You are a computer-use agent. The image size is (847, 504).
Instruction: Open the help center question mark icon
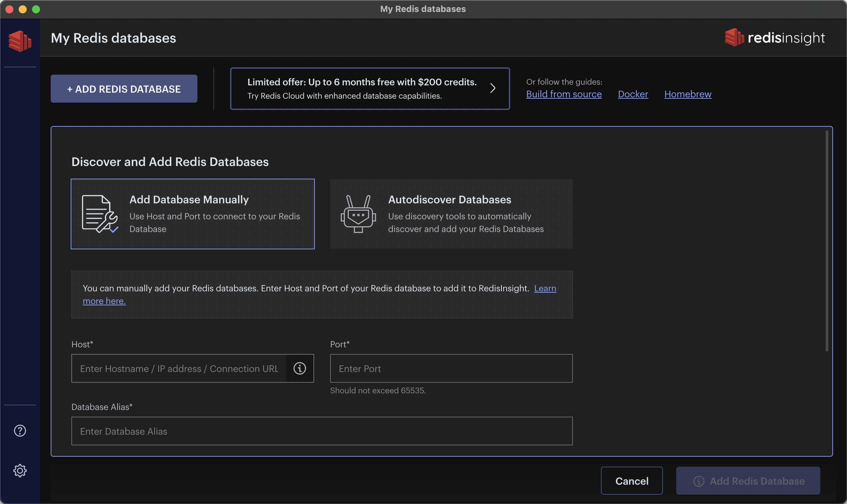click(20, 431)
